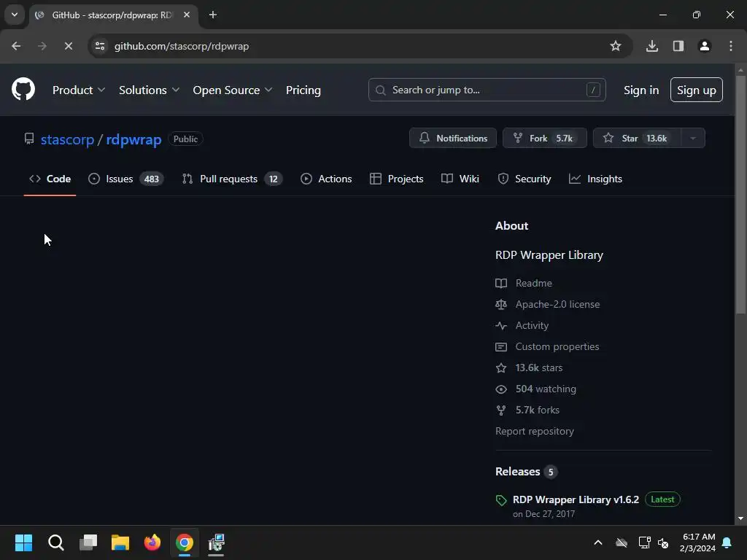Stop loading the page with the X button
The width and height of the screenshot is (747, 560).
[x=68, y=46]
